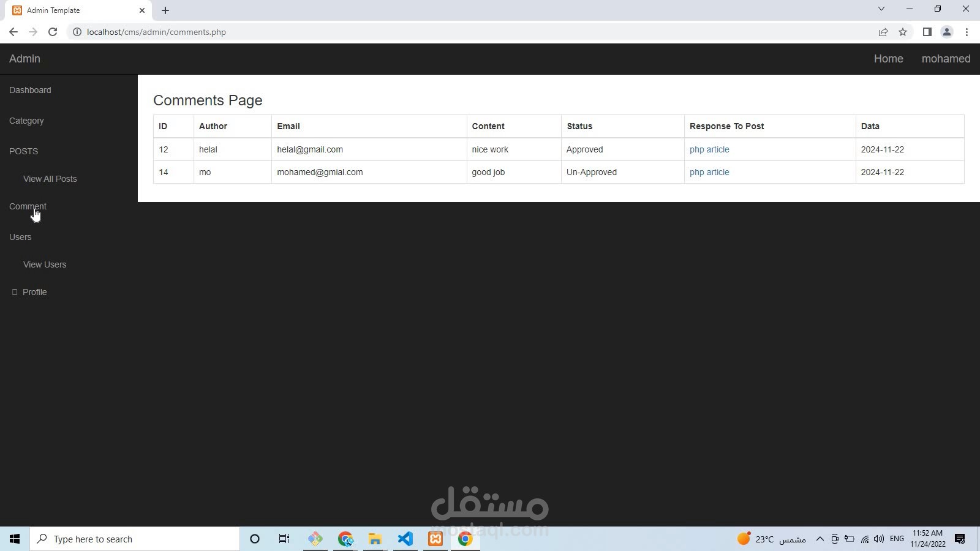This screenshot has height=551, width=980.
Task: Show hidden system tray icons
Action: (x=820, y=539)
